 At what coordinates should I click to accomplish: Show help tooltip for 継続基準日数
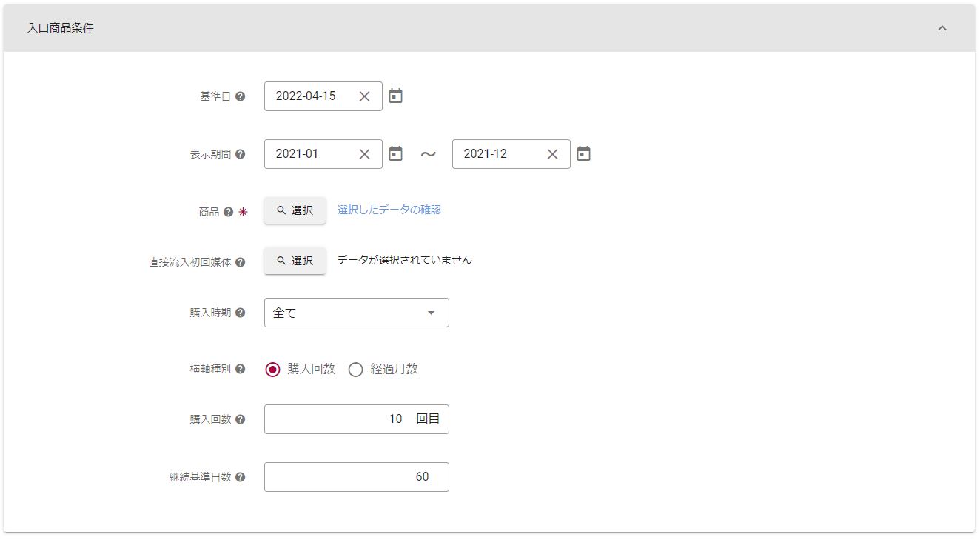[x=240, y=478]
